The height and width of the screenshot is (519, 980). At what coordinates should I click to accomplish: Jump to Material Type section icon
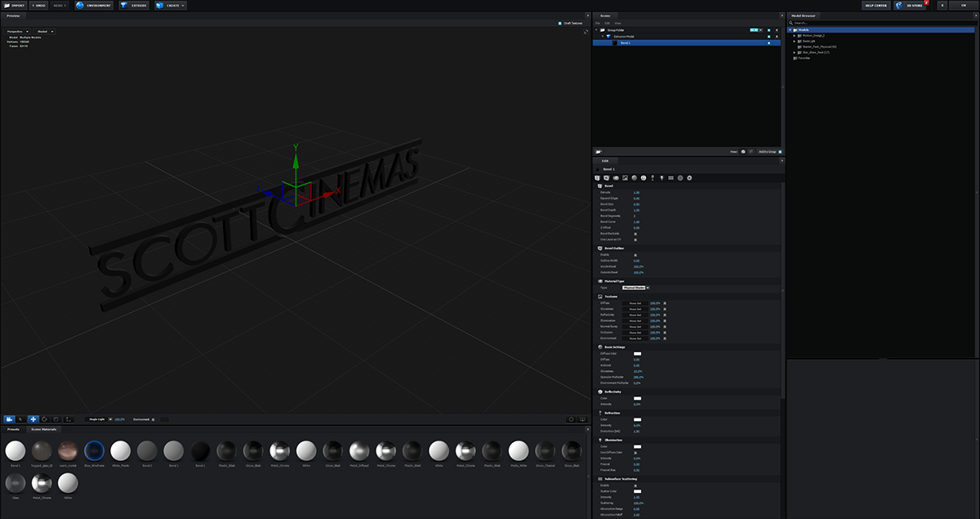[616, 177]
